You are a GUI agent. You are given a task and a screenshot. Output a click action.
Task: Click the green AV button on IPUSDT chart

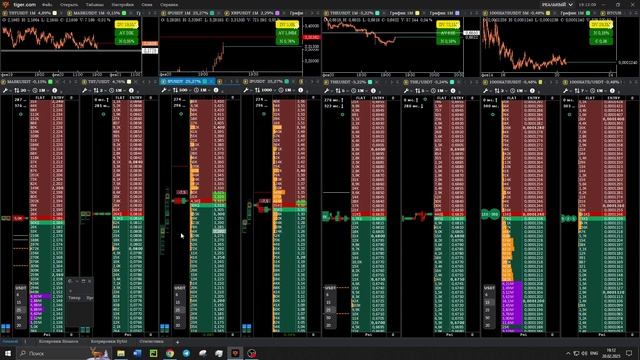point(287,33)
